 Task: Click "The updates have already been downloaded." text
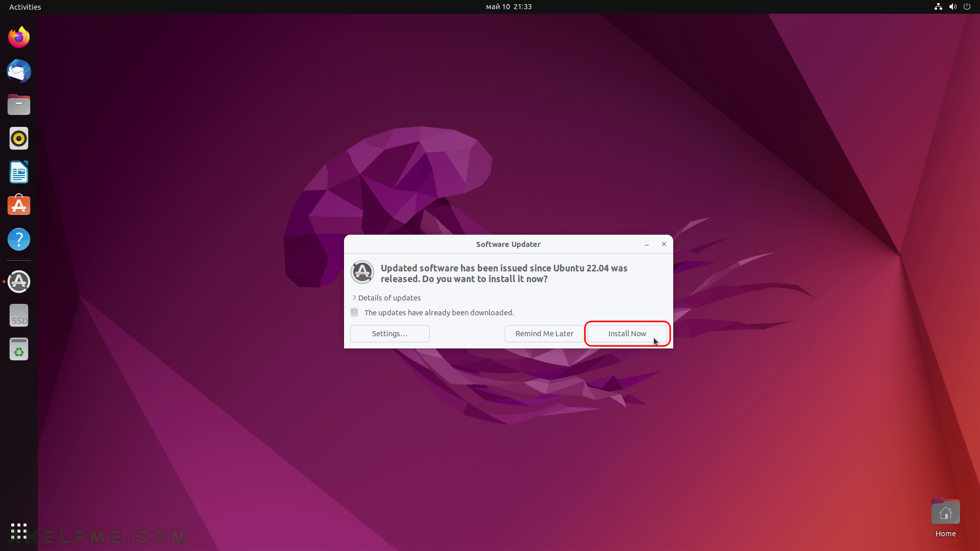point(439,312)
